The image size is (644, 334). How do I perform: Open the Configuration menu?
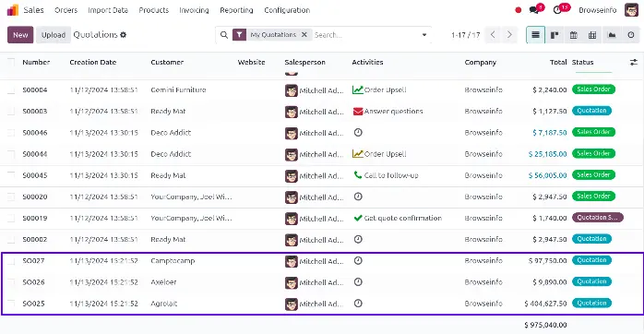(x=287, y=10)
